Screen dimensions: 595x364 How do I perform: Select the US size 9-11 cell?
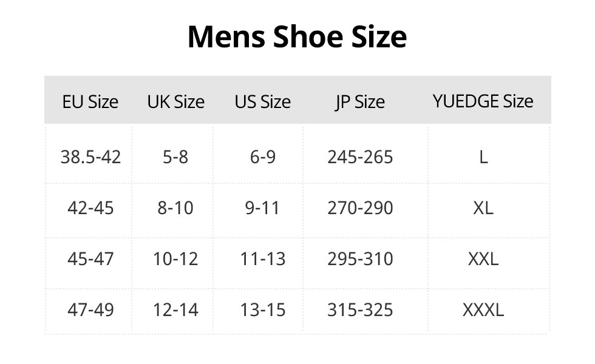[262, 208]
